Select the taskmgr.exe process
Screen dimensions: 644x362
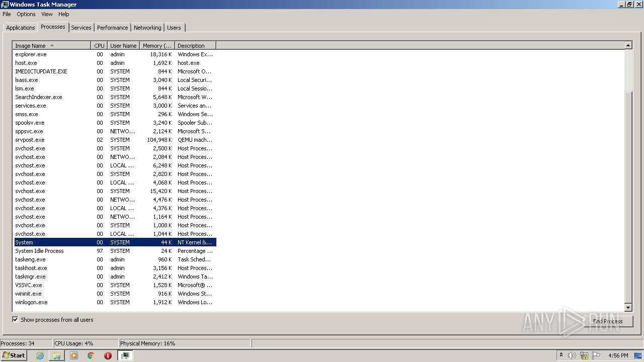coord(115,277)
